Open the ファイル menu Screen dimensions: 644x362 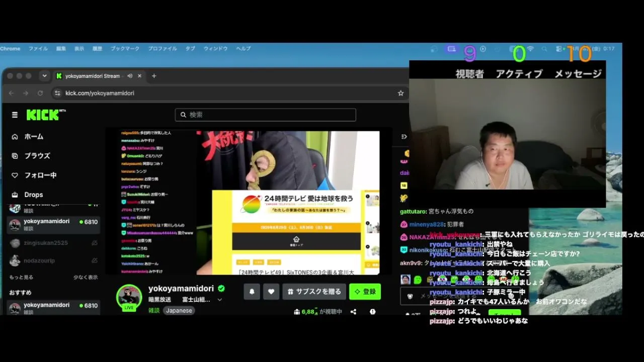(x=38, y=49)
